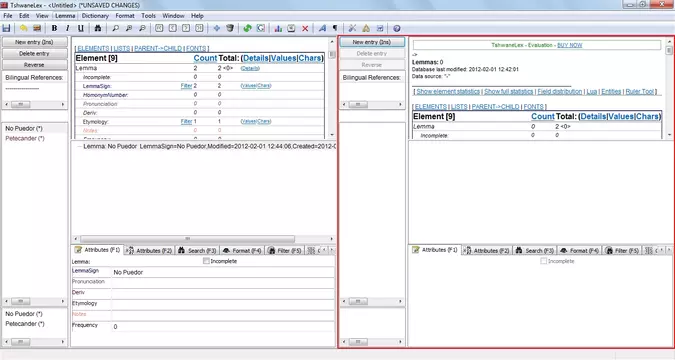The height and width of the screenshot is (360, 675).
Task: Select Petecander (*) in upper entry list
Action: click(25, 138)
